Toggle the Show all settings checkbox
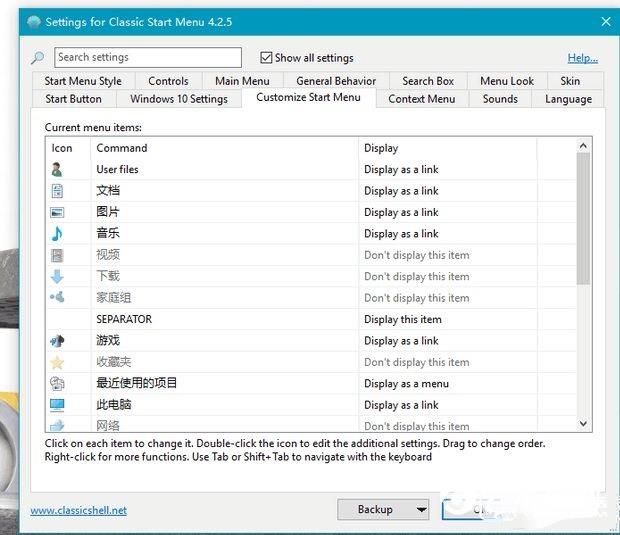Image resolution: width=620 pixels, height=535 pixels. 266,58
